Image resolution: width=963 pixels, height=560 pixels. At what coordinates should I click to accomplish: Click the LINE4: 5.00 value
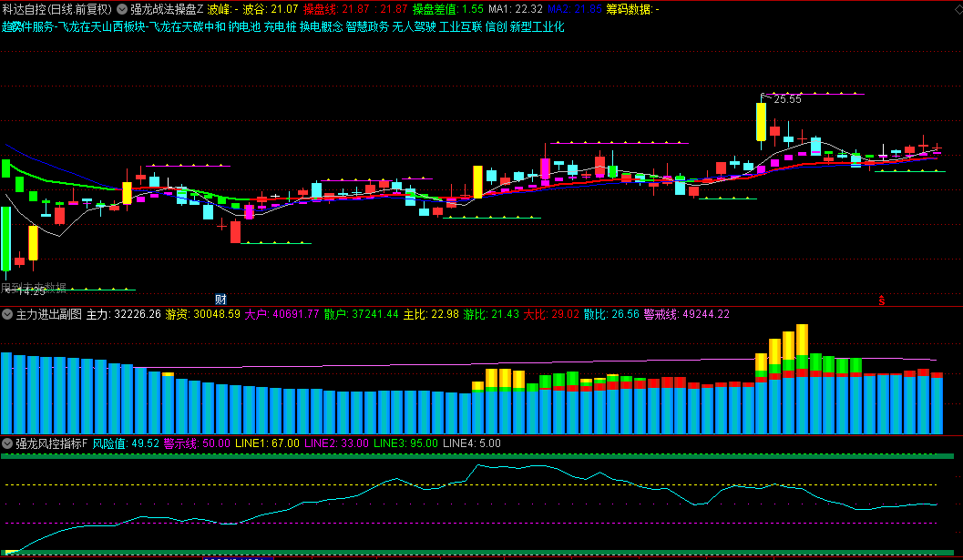[x=472, y=443]
